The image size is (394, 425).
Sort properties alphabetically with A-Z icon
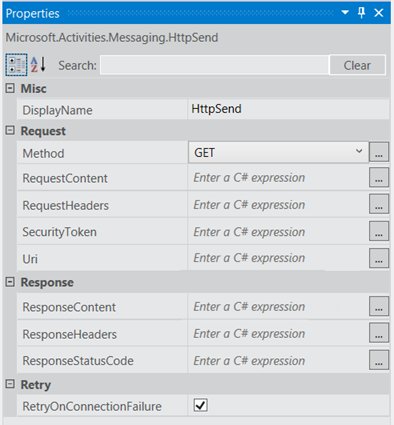pos(38,65)
